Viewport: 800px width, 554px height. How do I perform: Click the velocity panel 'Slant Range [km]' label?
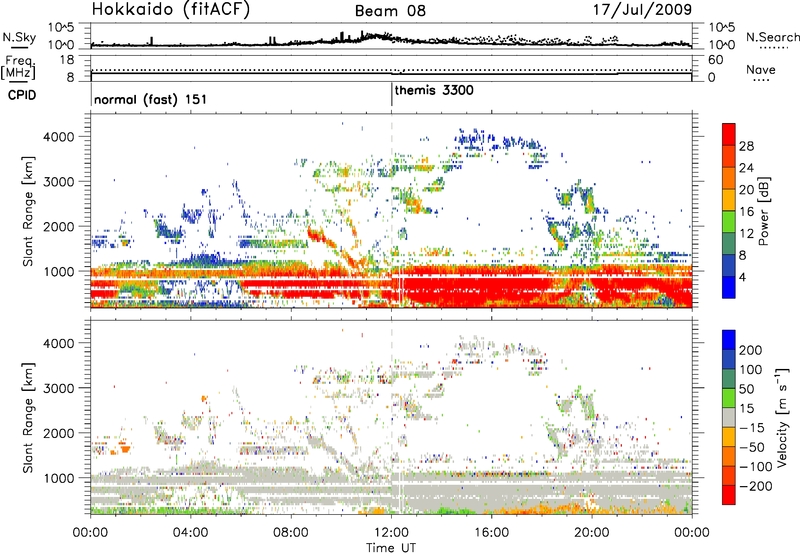click(x=28, y=417)
